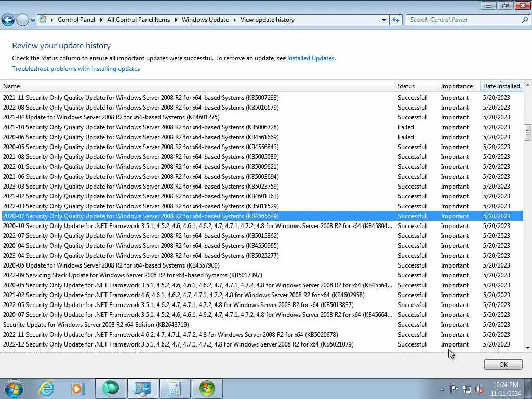Click the Search Control Panel magnifier icon

click(525, 20)
